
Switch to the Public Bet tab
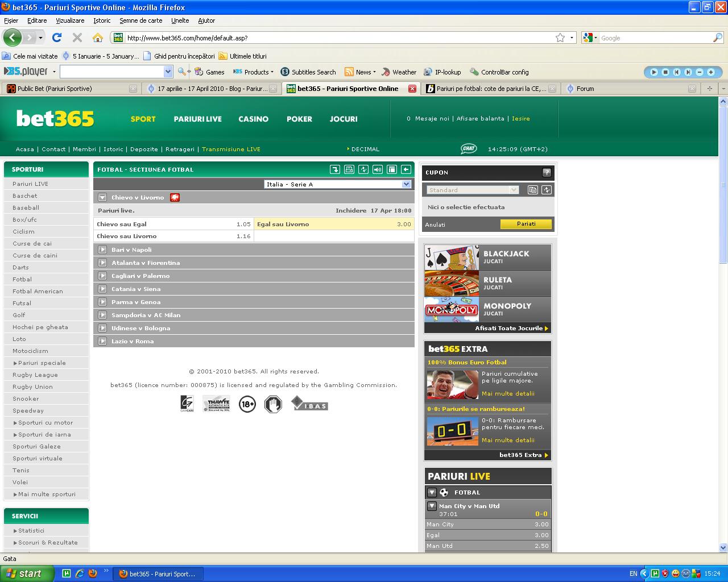71,89
